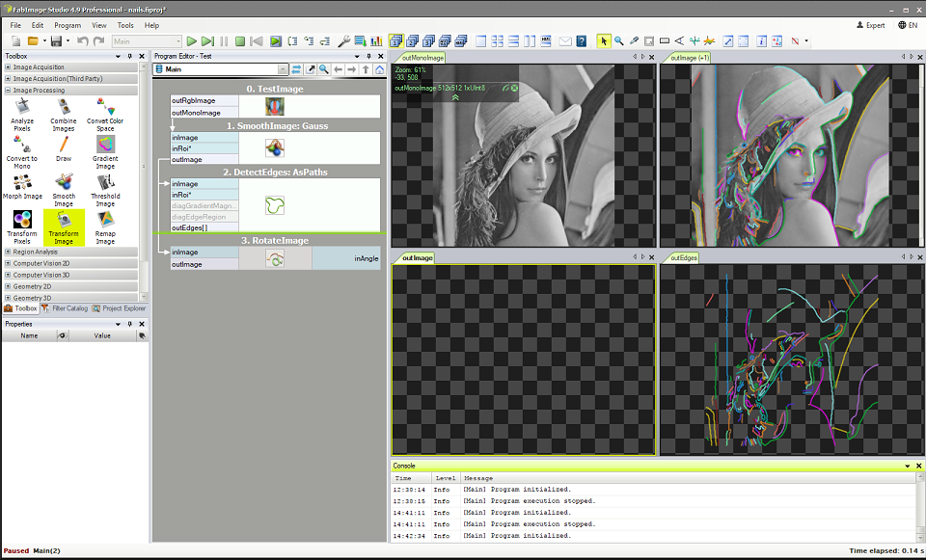The height and width of the screenshot is (560, 926).
Task: Click the blue help question mark icon
Action: [x=582, y=41]
